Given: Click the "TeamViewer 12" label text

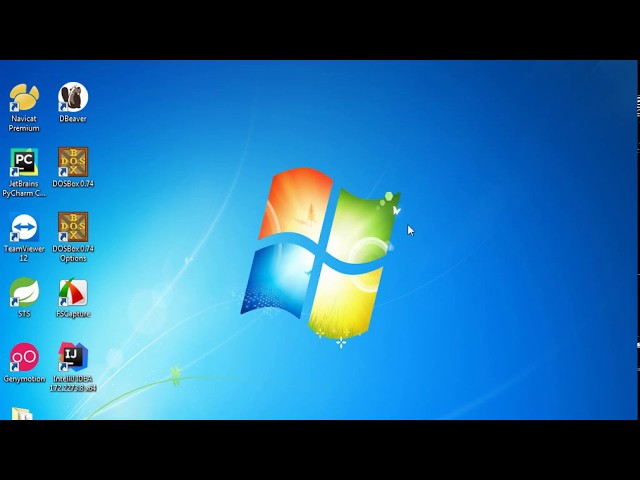Looking at the screenshot, I should coord(24,253).
